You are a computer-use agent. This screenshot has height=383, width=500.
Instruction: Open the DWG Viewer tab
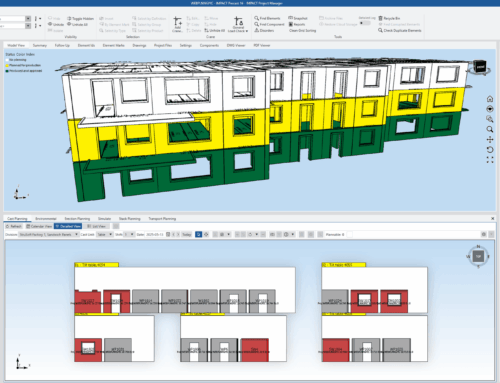(236, 45)
